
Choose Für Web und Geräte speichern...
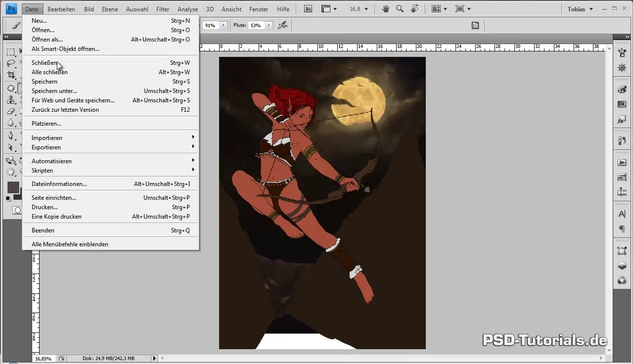[110, 100]
